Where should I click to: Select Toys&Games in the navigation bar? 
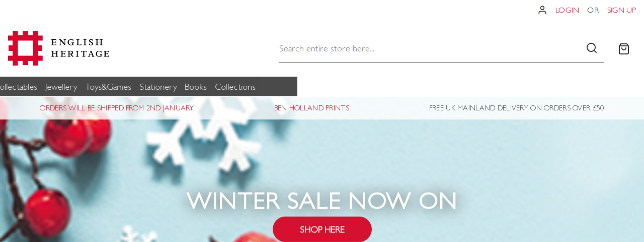pos(108,87)
